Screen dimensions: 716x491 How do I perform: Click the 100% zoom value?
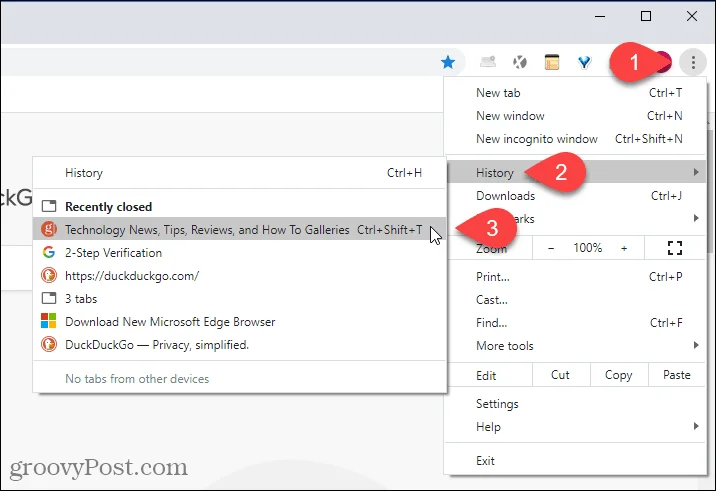pyautogui.click(x=588, y=248)
